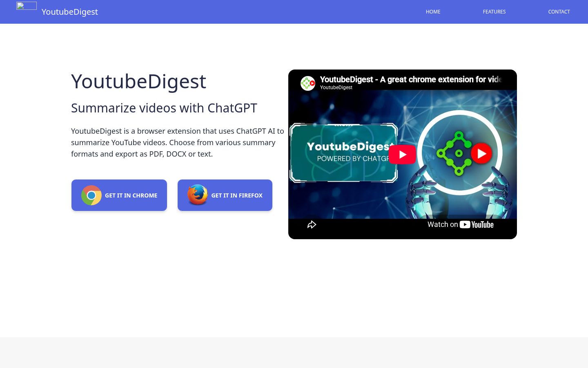Image resolution: width=588 pixels, height=368 pixels.
Task: Click the broken logo image in the header
Action: point(27,6)
